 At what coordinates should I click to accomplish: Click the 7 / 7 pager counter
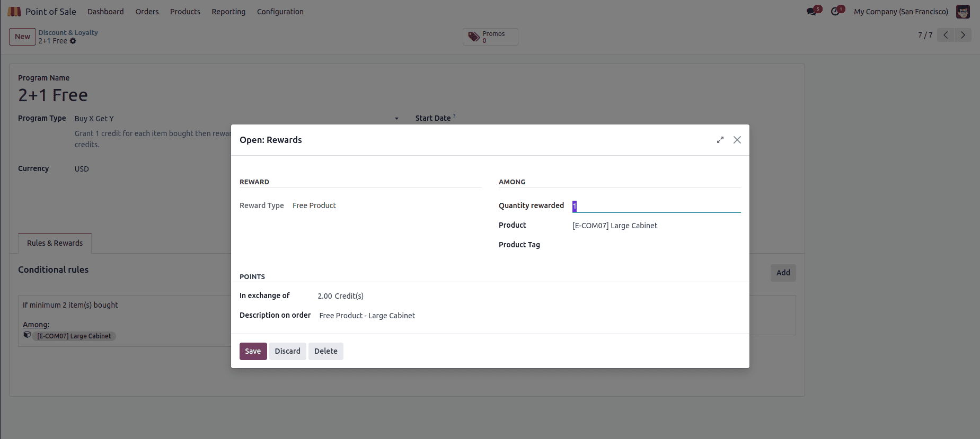click(925, 35)
